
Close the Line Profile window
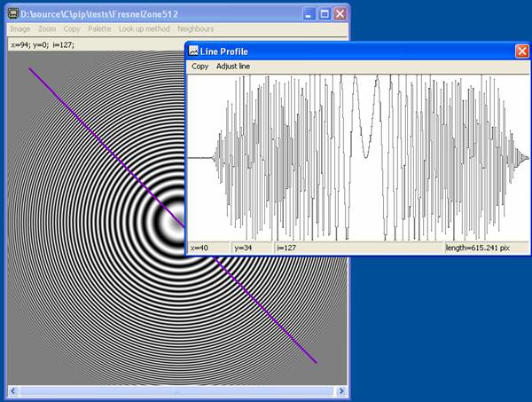[522, 51]
